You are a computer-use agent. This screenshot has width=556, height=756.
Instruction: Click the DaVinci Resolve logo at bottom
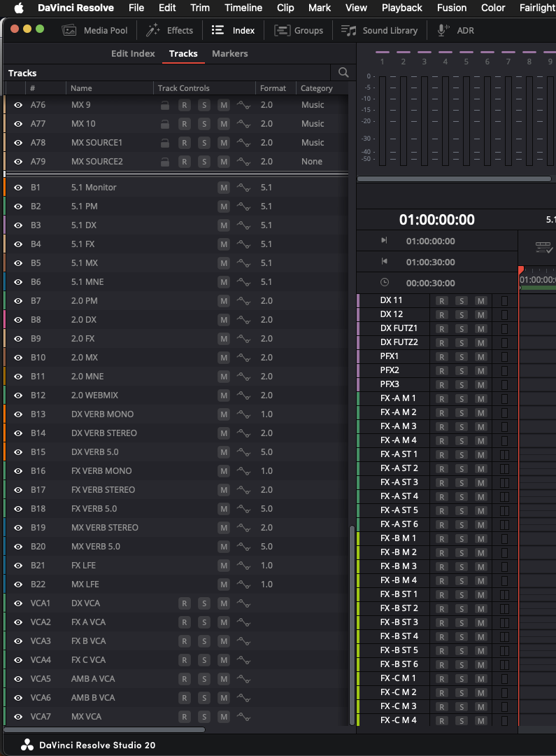click(x=27, y=745)
